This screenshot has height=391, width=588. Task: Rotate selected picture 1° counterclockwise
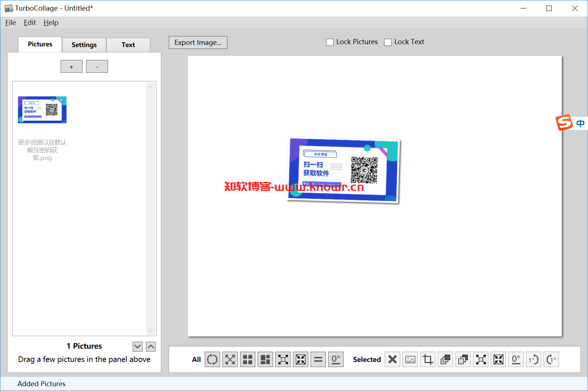click(x=534, y=359)
